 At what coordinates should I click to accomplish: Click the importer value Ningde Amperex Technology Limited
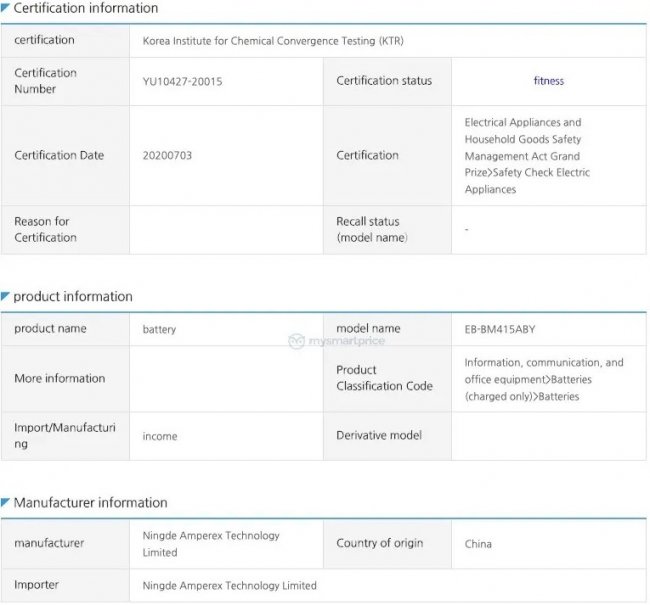230,585
